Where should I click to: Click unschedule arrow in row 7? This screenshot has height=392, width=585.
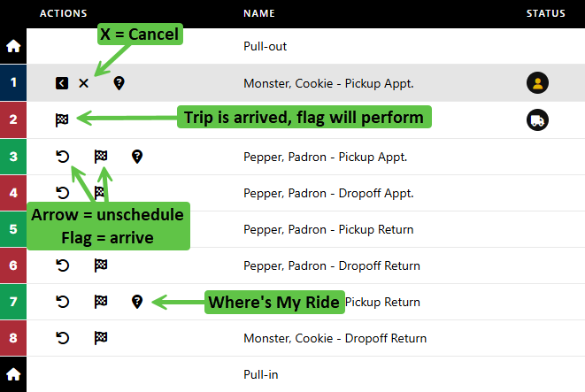(x=62, y=302)
